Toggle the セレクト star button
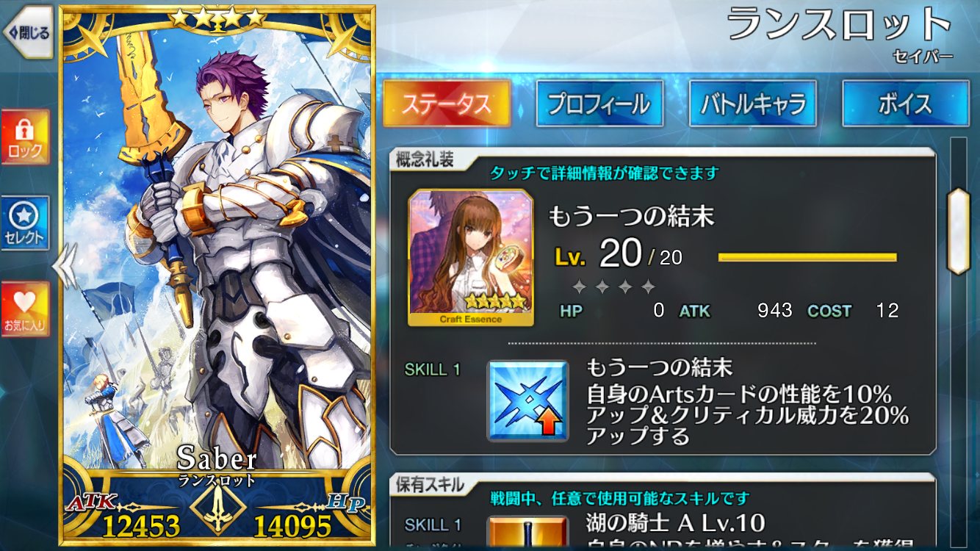The height and width of the screenshot is (551, 980). [25, 224]
